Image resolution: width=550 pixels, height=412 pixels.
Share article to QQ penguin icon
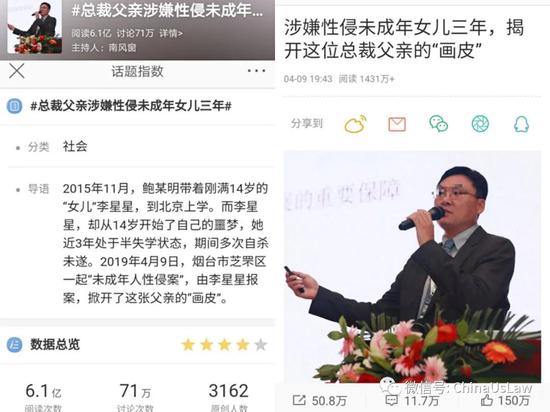point(521,124)
